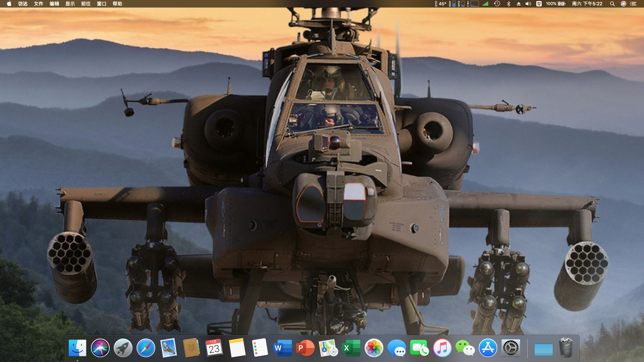Open WeChat from the Dock

point(465,348)
